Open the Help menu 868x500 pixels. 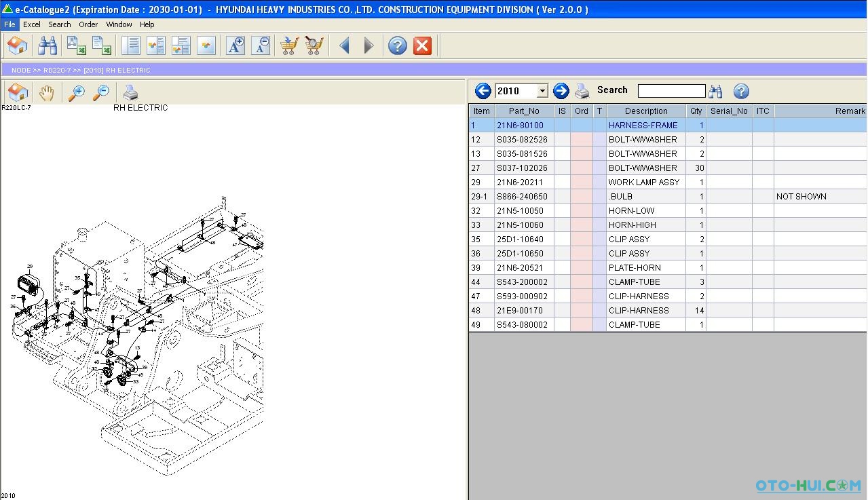coord(147,24)
